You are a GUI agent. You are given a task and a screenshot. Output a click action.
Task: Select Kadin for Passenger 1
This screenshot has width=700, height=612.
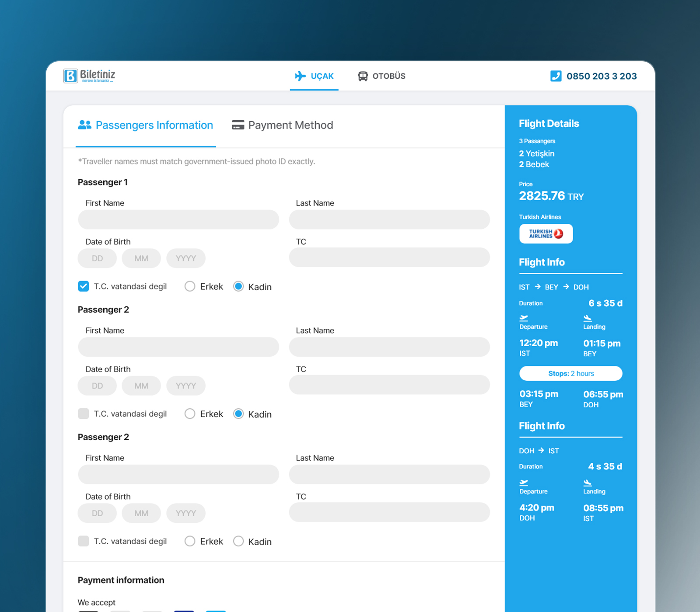[x=238, y=286]
